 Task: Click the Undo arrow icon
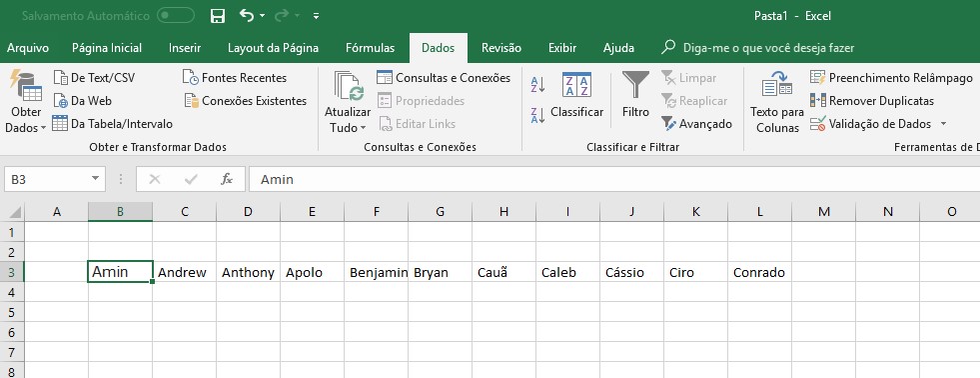247,16
